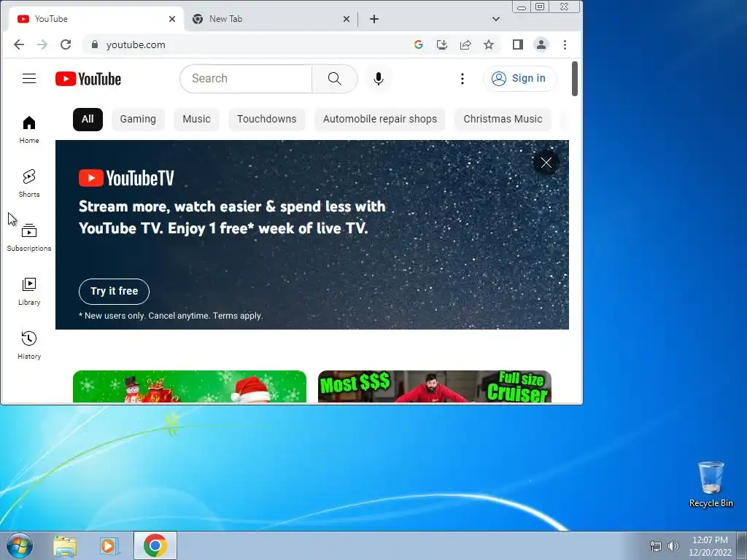Reload the YouTube page
The height and width of the screenshot is (560, 747).
point(66,44)
